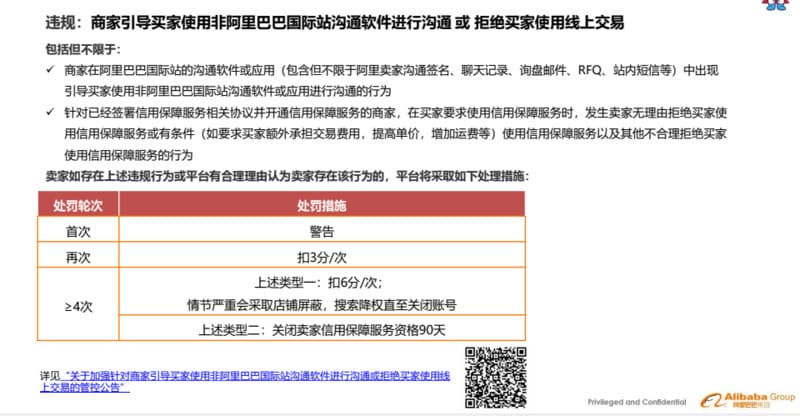Click the first checkmark bullet icon

[50, 69]
